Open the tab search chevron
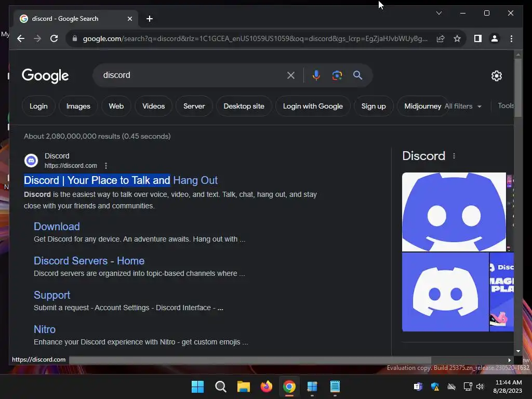The width and height of the screenshot is (532, 399). (438, 13)
